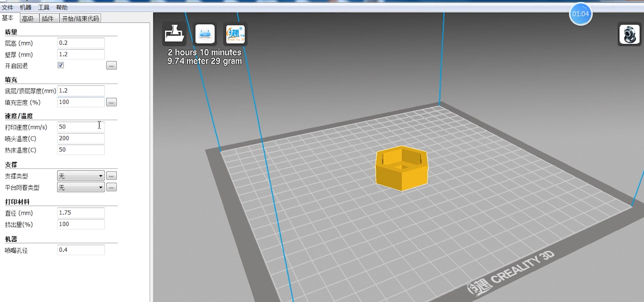The width and height of the screenshot is (644, 302).
Task: Open the 文件 menu
Action: click(8, 8)
